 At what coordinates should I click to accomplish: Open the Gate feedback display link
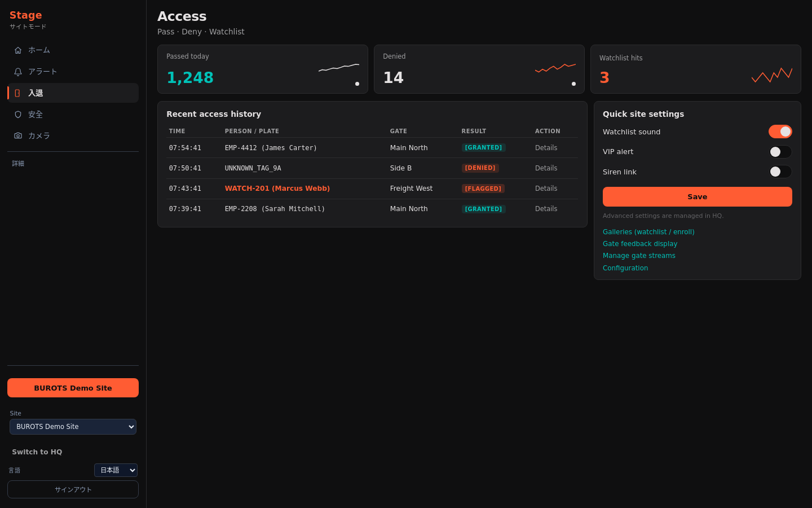pyautogui.click(x=640, y=244)
